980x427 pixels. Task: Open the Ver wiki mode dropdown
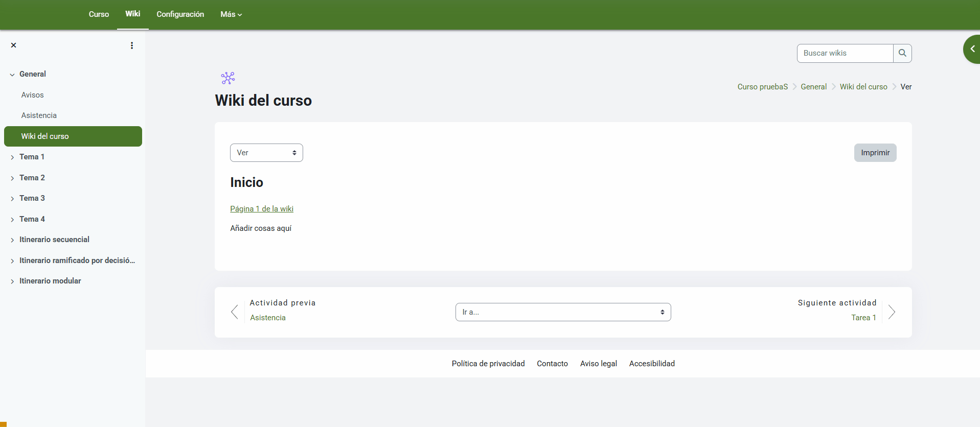(x=266, y=153)
